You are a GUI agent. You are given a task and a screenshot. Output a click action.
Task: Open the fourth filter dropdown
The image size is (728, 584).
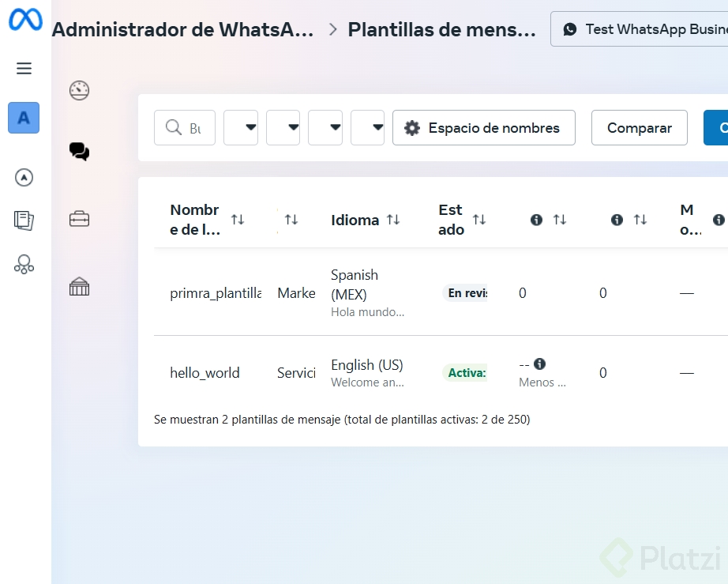[367, 128]
